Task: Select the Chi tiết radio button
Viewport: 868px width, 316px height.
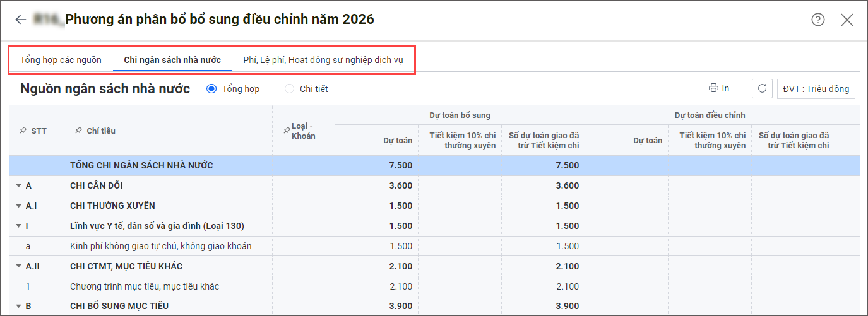Action: point(290,89)
